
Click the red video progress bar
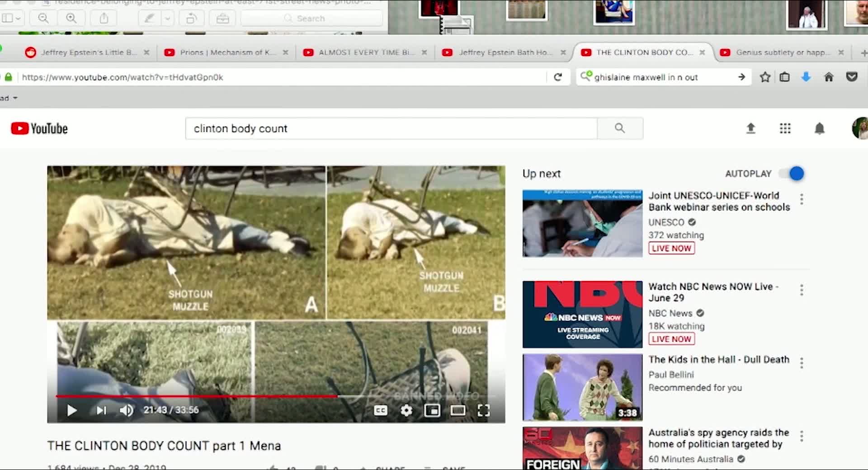click(x=197, y=396)
